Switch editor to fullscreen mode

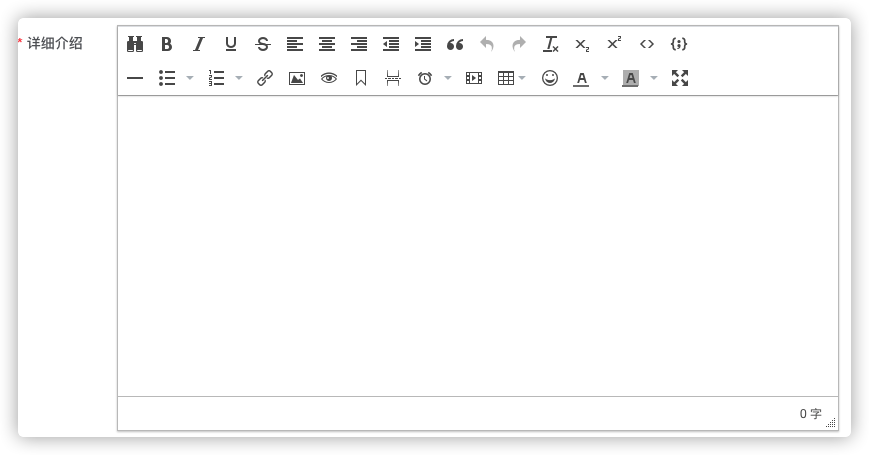(x=680, y=78)
